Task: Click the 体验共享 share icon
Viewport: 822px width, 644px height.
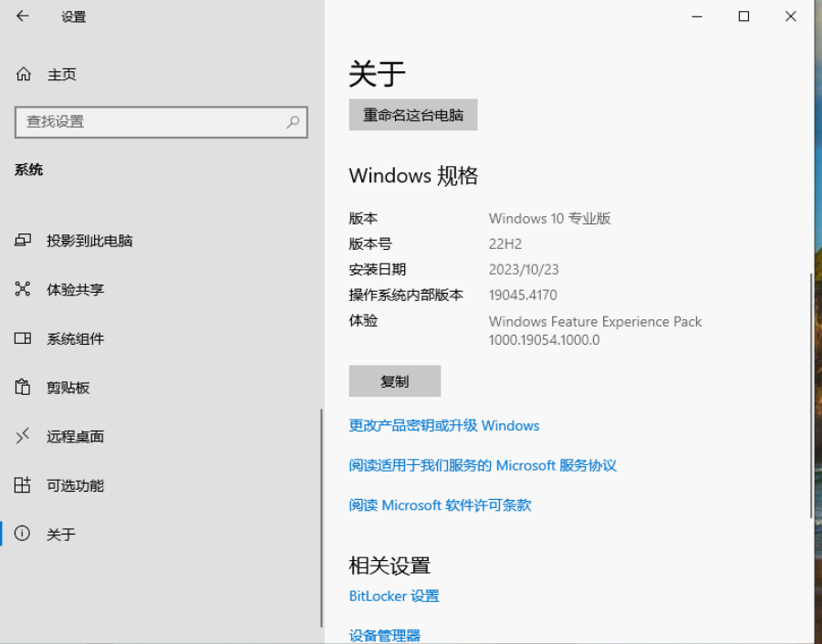Action: 23,289
